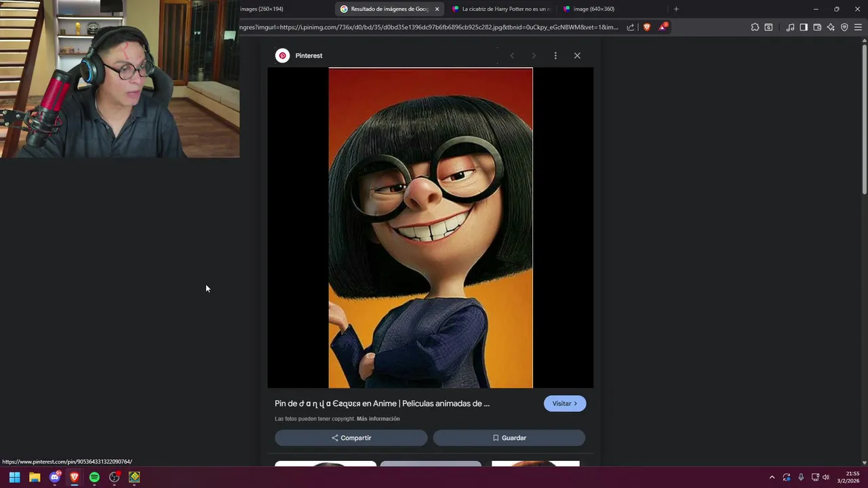This screenshot has height=488, width=868.
Task: Click the sync tray icon
Action: coord(787,477)
